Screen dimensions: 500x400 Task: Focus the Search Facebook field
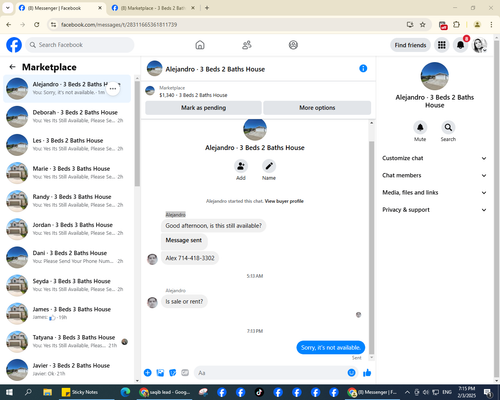[80, 45]
